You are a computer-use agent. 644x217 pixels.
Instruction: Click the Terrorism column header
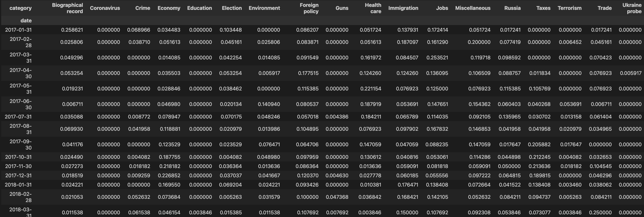click(569, 8)
